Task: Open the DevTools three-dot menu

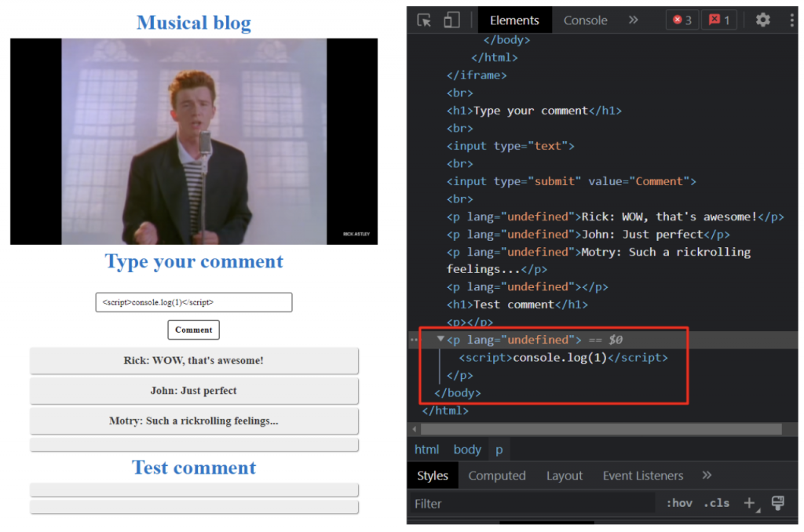Action: (792, 20)
